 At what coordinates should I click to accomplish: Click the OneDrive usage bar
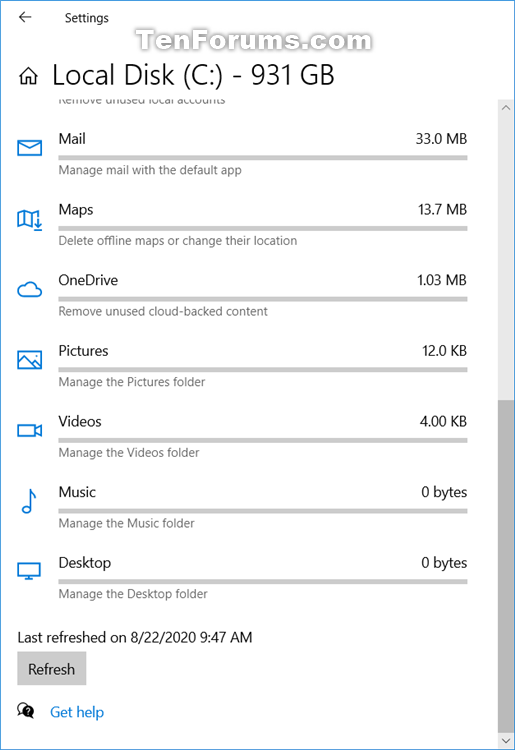tap(263, 299)
